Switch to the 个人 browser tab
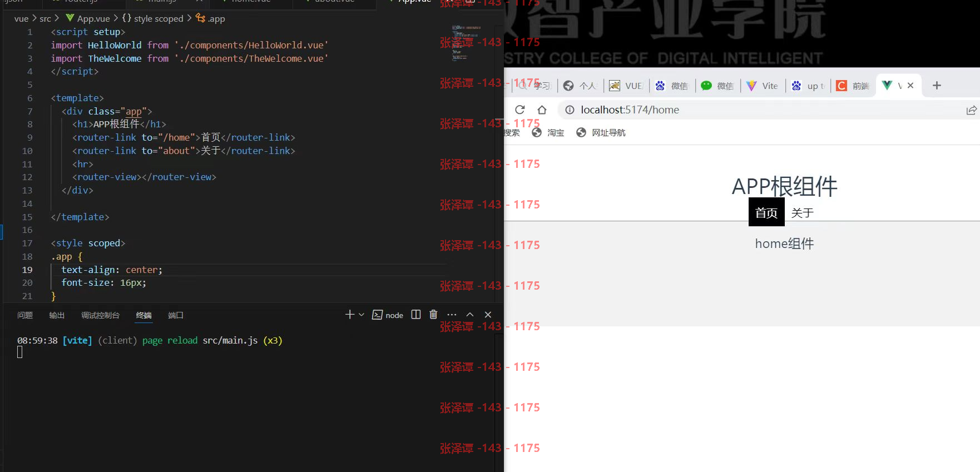980x472 pixels. [580, 86]
